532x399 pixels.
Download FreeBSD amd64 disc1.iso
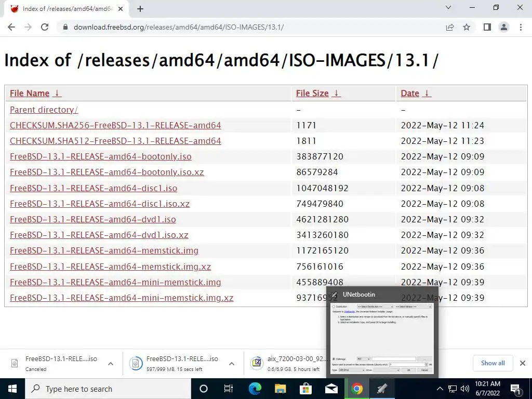94,188
